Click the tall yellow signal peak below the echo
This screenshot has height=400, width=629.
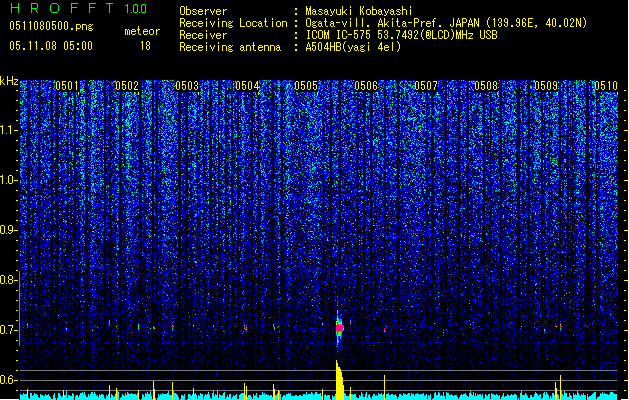point(339,380)
